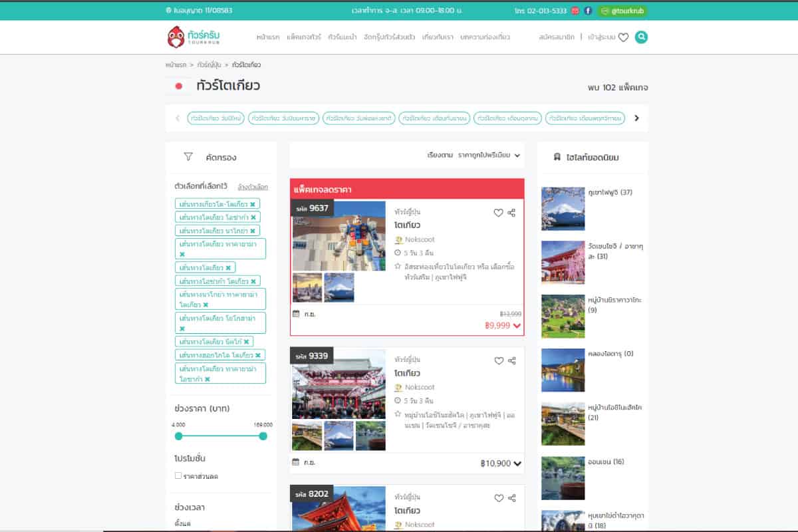
Task: Click the red email icon in top bar
Action: click(575, 11)
